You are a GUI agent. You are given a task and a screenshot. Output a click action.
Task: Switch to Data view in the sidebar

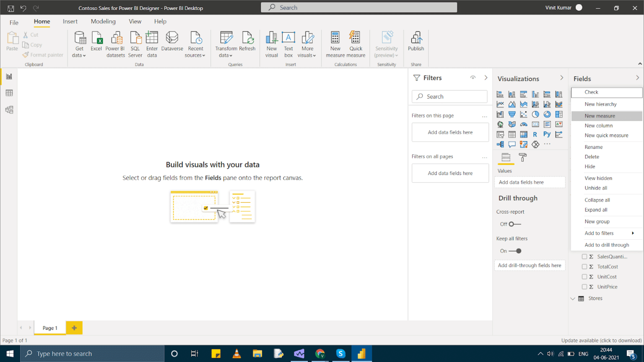9,93
